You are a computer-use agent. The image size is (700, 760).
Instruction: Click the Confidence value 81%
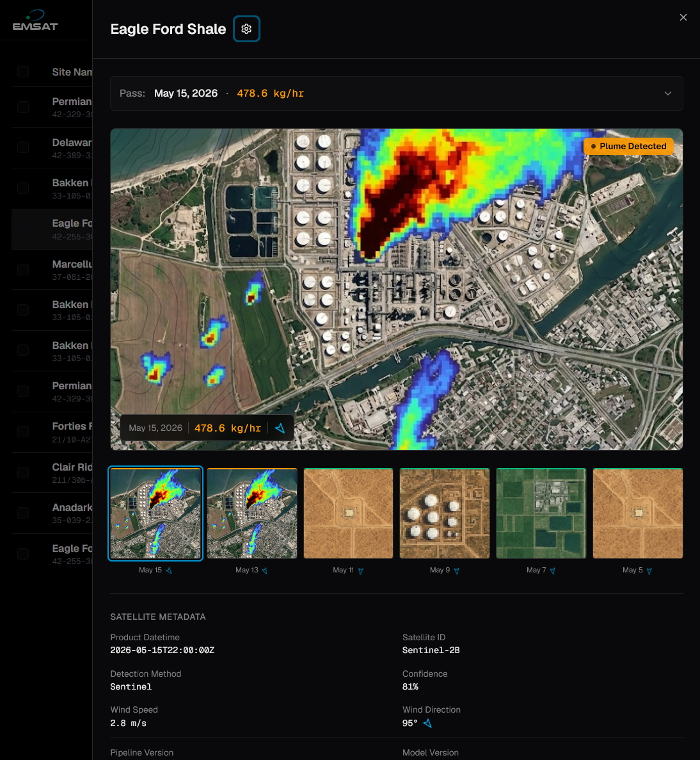[410, 687]
